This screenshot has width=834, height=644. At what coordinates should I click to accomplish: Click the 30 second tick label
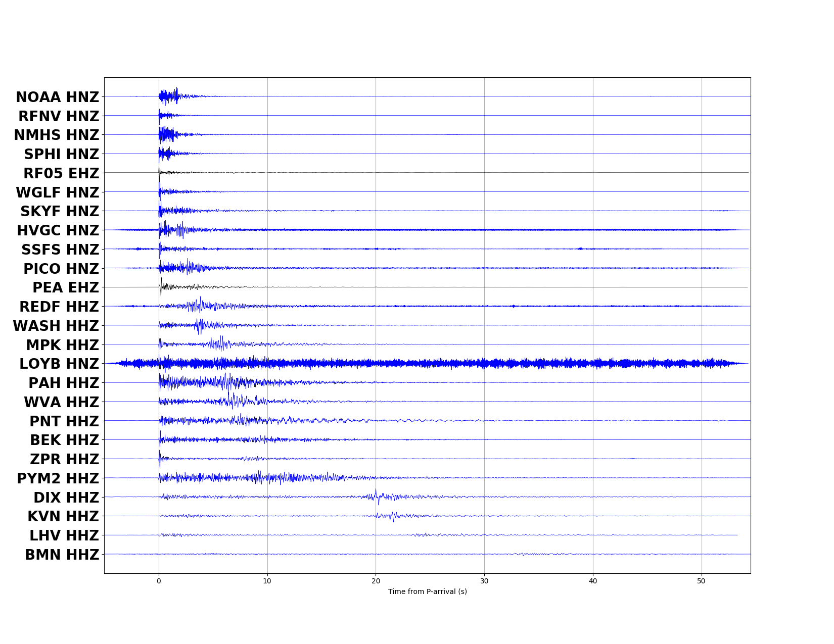point(484,581)
